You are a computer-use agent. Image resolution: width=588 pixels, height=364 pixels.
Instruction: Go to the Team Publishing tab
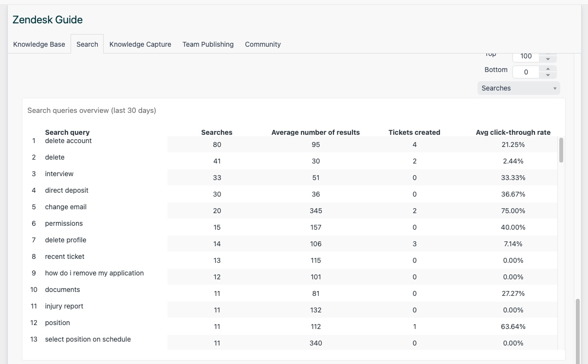click(x=208, y=44)
